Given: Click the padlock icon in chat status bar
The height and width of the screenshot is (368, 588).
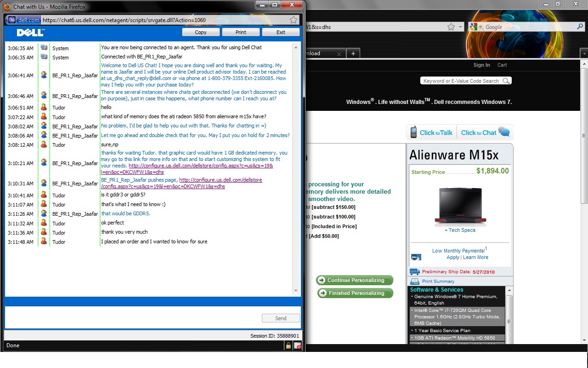Looking at the screenshot, I should click(288, 345).
